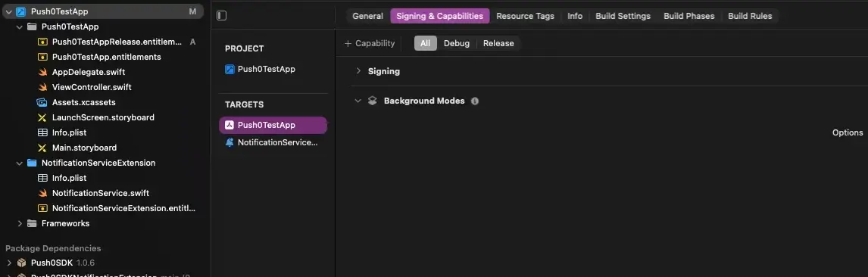Expand the Frameworks group chevron
This screenshot has width=868, height=277.
click(x=20, y=223)
